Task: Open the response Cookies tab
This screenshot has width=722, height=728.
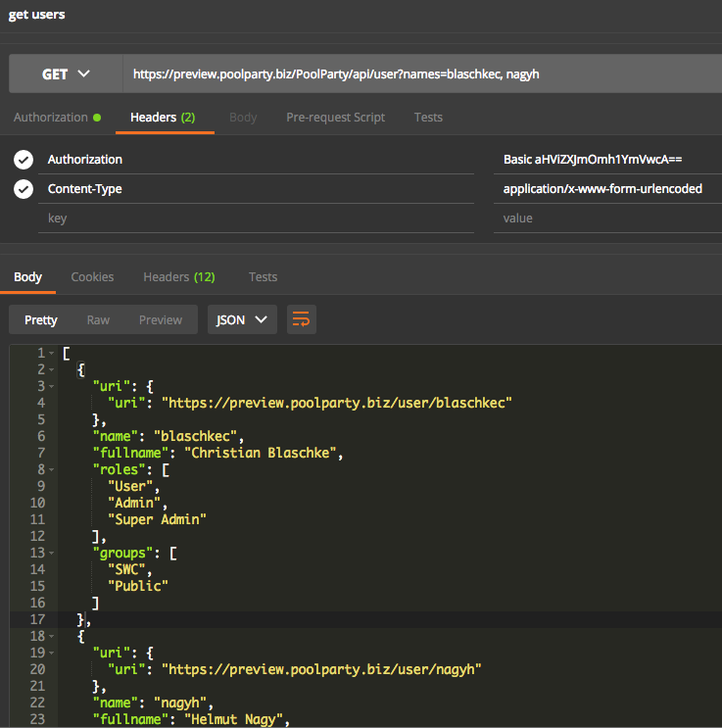Action: 92,277
